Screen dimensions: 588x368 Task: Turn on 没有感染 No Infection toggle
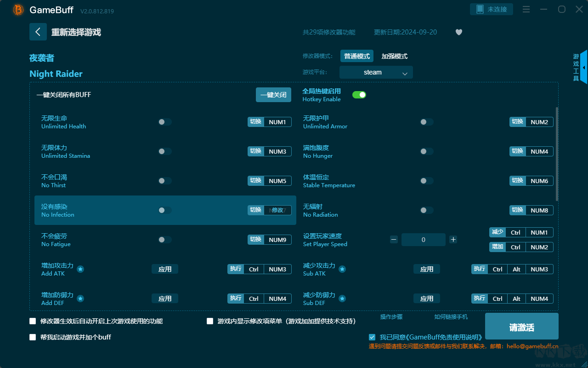point(165,210)
